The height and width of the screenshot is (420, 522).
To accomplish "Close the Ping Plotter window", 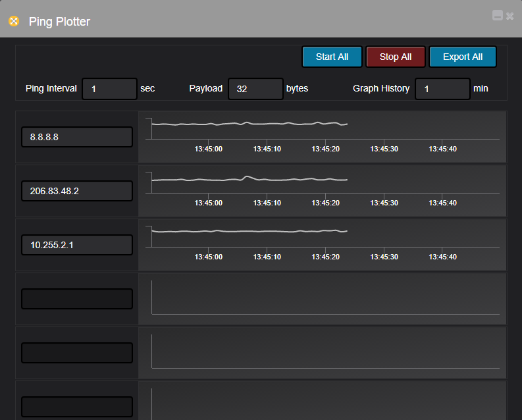I will 509,16.
